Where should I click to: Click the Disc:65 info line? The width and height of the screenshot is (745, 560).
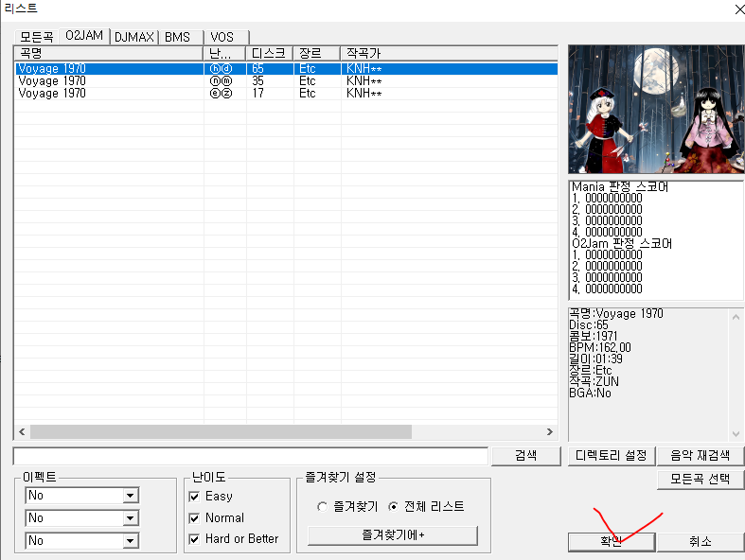point(589,325)
